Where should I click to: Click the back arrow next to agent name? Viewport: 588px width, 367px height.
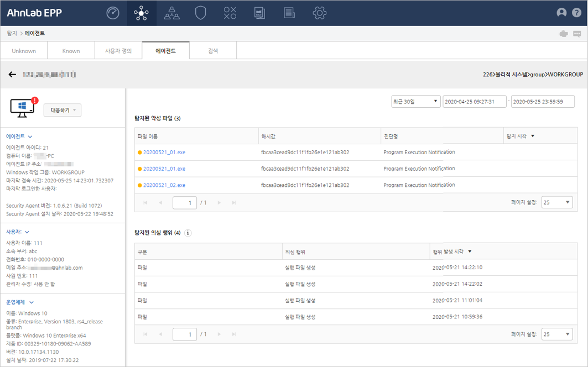point(12,75)
